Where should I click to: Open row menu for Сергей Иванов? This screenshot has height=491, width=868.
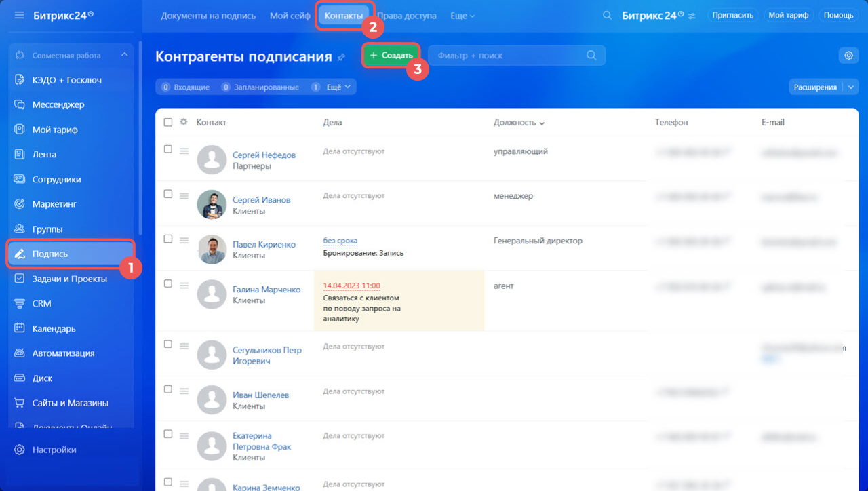point(184,195)
